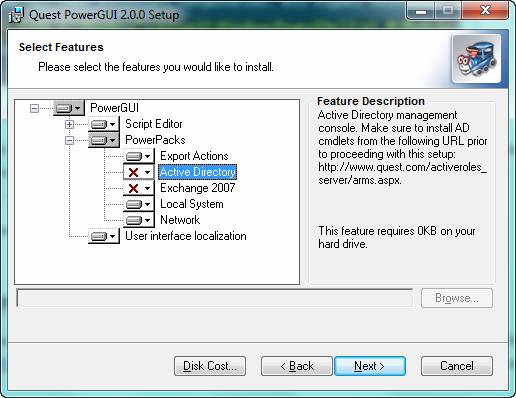Screen dimensions: 516x398
Task: Open User interface localization feature dropdown
Action: [x=104, y=236]
